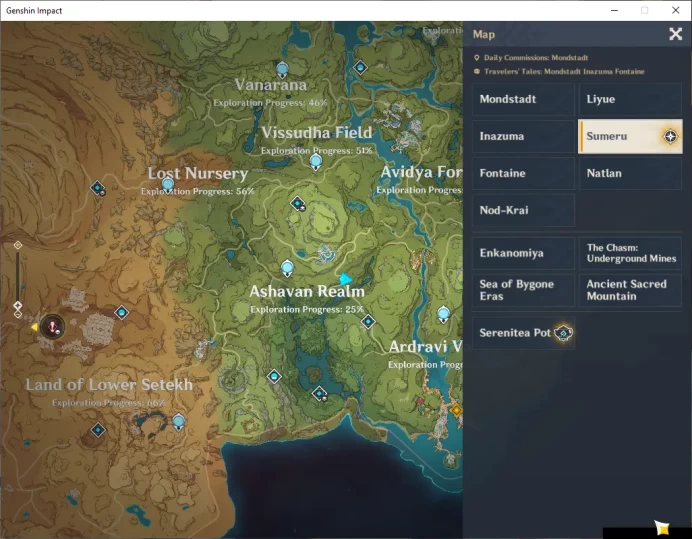Click the domain icon south of Vissudha Field waypoint
Viewport: 692px width, 539px height.
[x=298, y=203]
